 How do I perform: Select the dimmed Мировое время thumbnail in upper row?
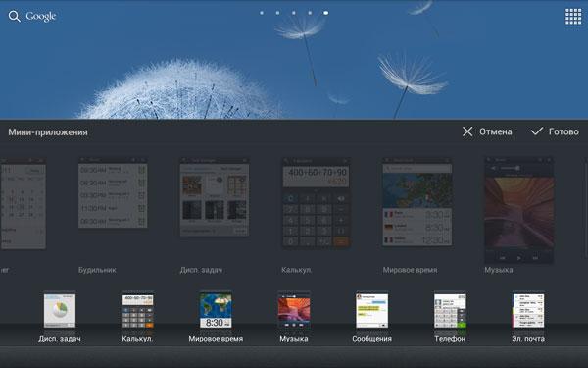(417, 202)
